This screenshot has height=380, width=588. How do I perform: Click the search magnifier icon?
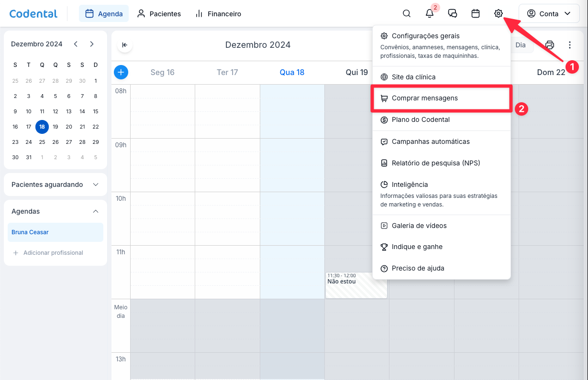point(407,14)
